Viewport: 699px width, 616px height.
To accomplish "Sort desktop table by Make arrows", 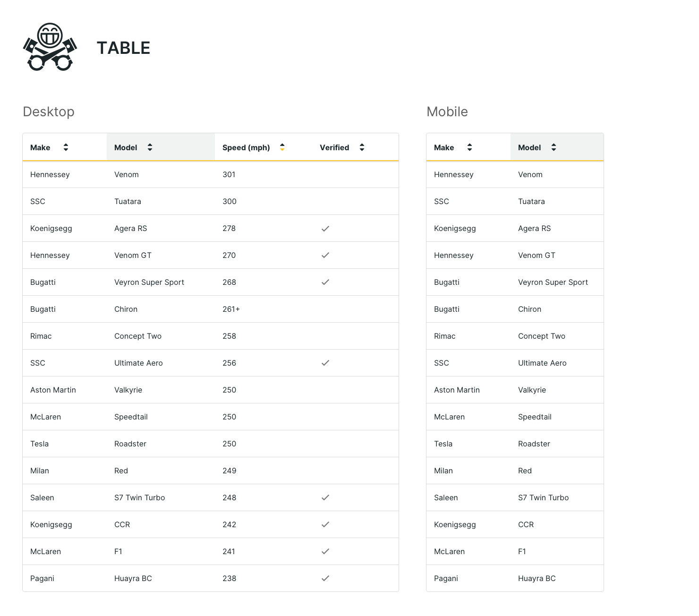I will coord(66,147).
